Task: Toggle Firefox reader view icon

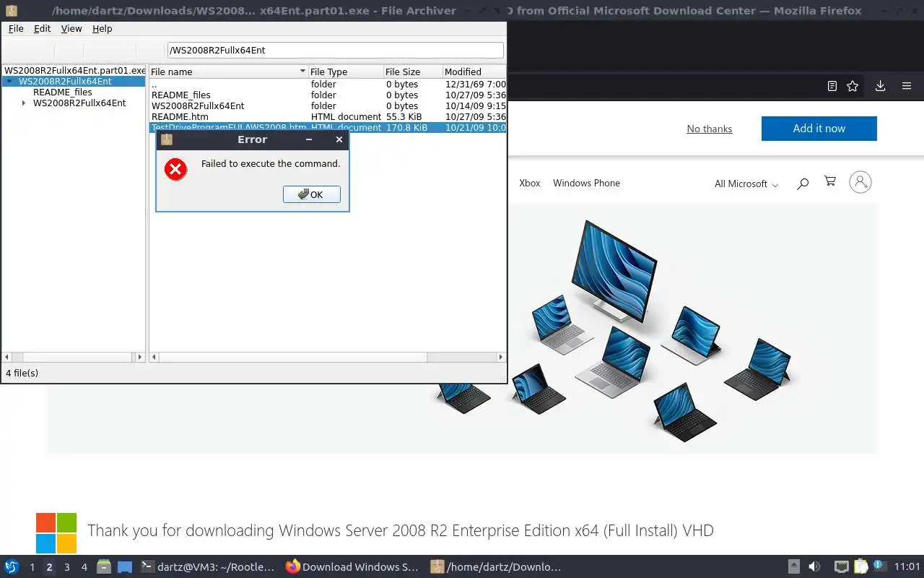Action: point(832,86)
